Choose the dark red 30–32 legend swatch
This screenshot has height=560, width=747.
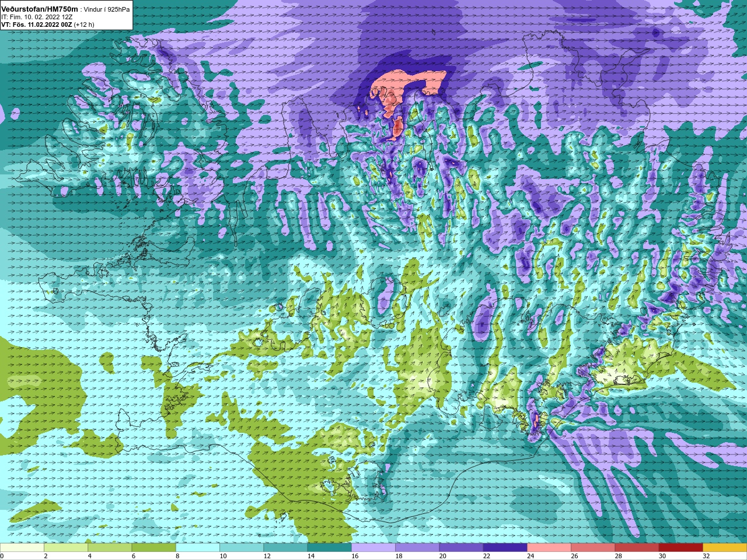coord(680,548)
